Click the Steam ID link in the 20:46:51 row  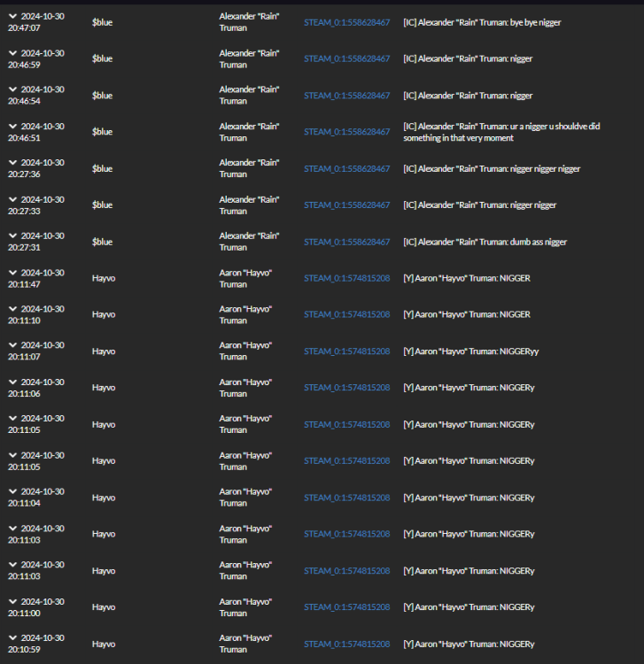[x=346, y=132]
